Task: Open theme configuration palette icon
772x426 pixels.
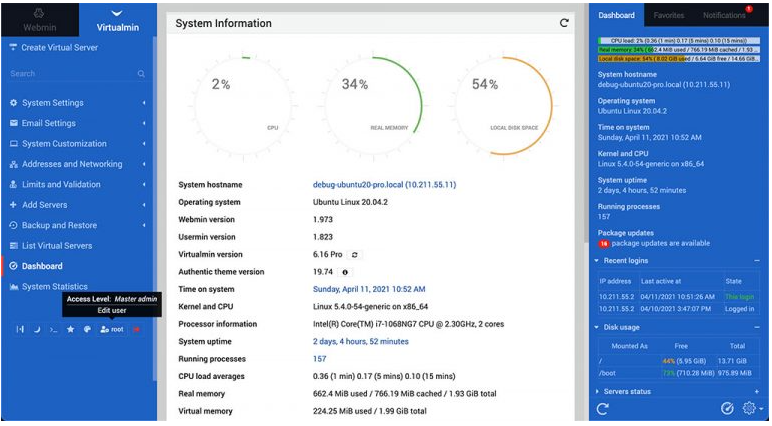Action: [x=87, y=329]
